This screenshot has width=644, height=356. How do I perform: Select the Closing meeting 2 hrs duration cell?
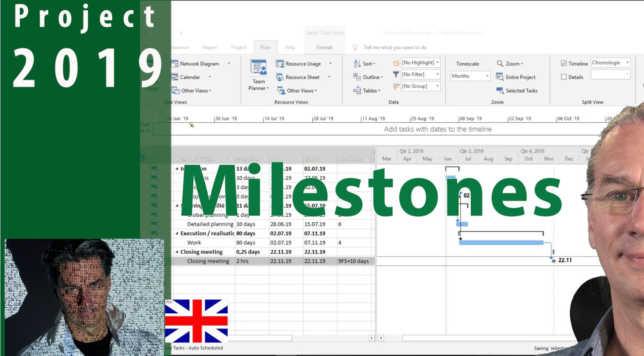[252, 261]
